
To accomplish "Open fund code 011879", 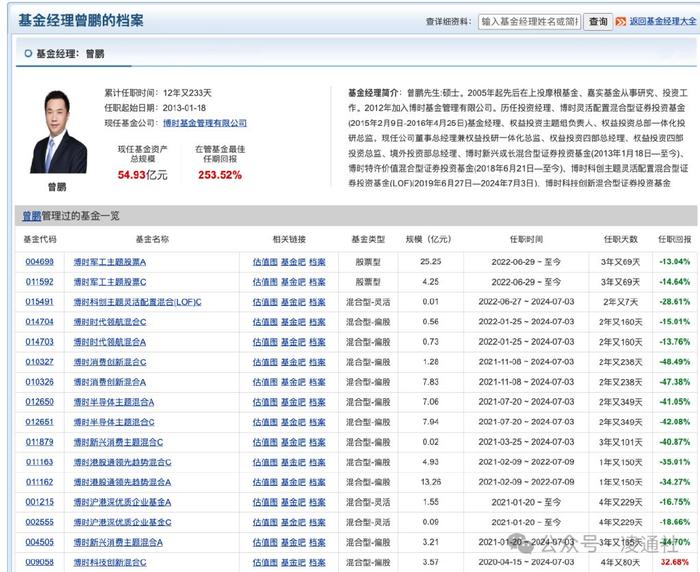I will 39,442.
